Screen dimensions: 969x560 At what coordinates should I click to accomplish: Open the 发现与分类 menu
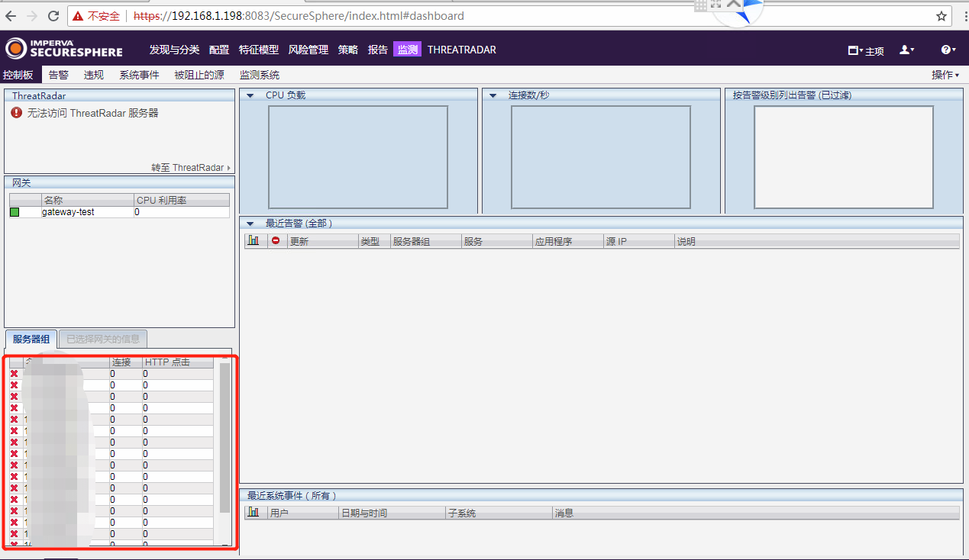coord(174,50)
